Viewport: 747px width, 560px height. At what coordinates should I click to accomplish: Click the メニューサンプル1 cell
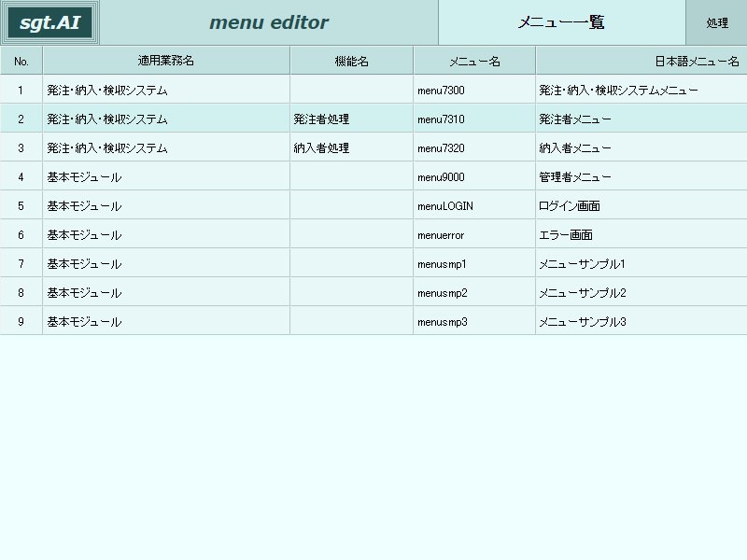(641, 264)
